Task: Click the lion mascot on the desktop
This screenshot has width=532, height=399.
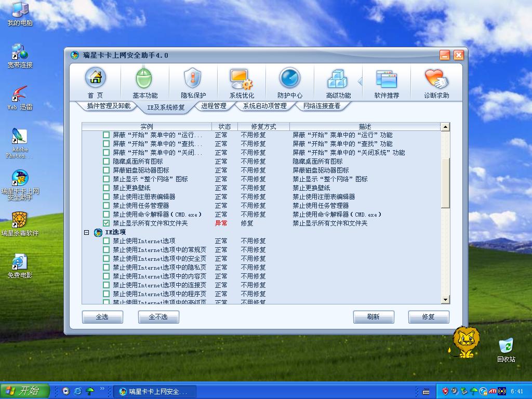Action: pyautogui.click(x=465, y=342)
